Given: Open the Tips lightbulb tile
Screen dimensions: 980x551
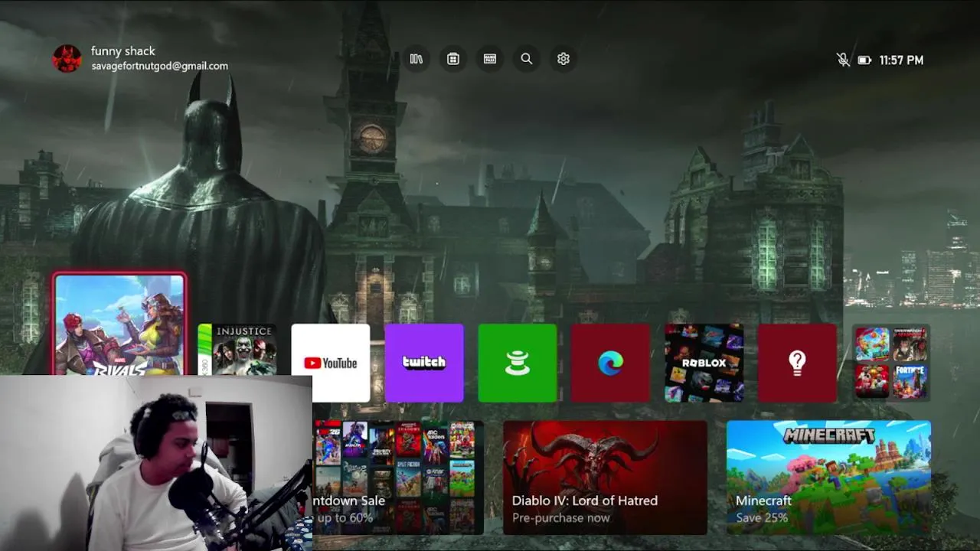Looking at the screenshot, I should pyautogui.click(x=797, y=363).
